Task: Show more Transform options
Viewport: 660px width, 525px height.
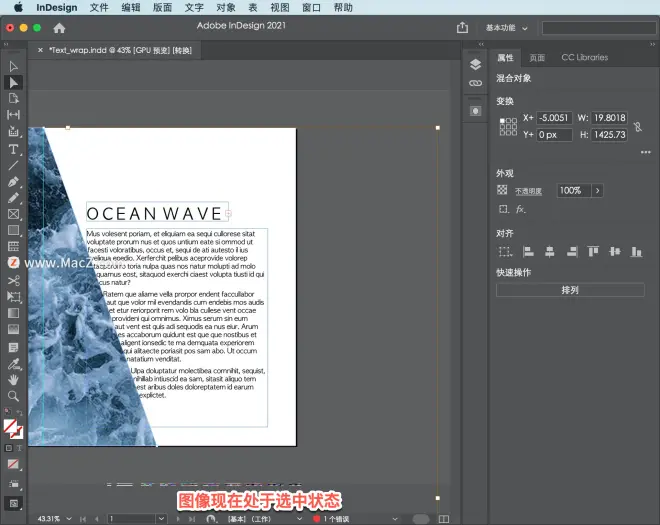Action: coord(646,152)
